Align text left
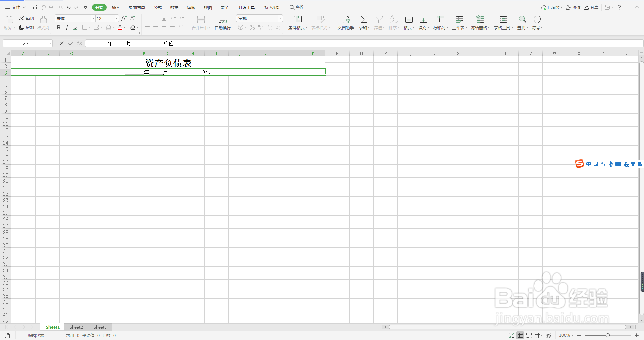Image resolution: width=644 pixels, height=340 pixels. tap(147, 27)
